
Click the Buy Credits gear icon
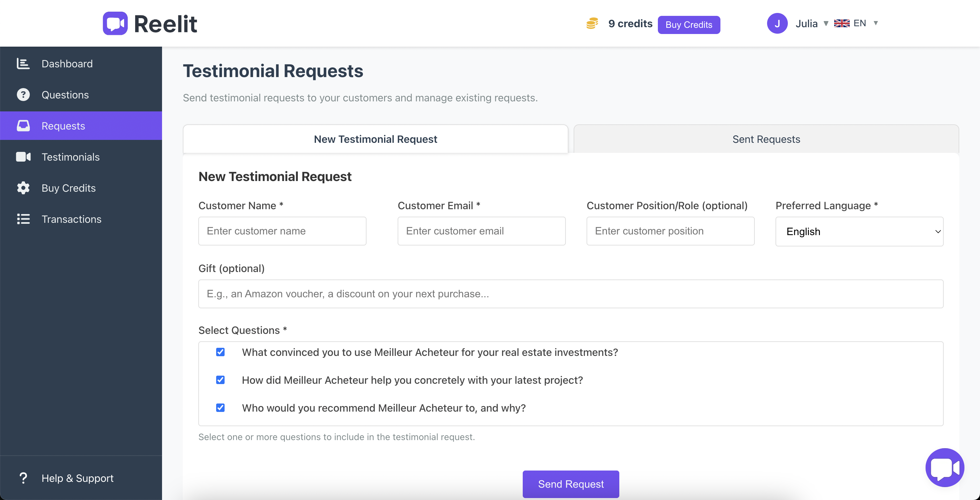click(23, 188)
